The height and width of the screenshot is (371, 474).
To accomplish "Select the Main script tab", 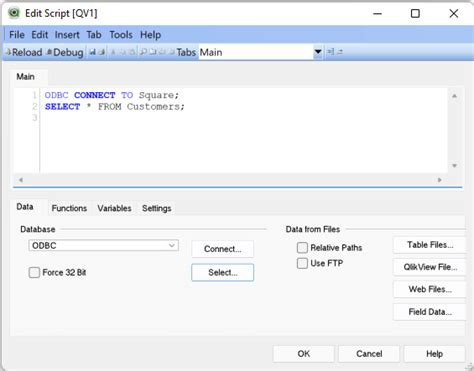I will point(26,77).
